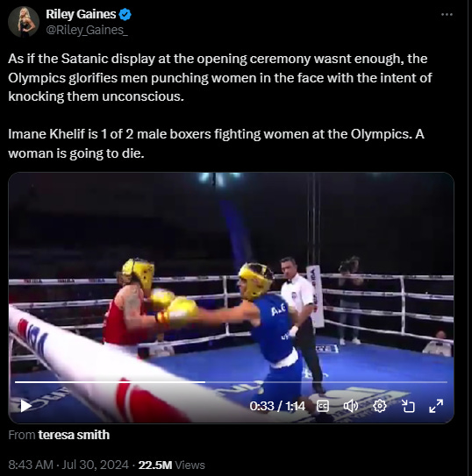Click the Jul 30, 2024 date
472x476 pixels.
95,465
